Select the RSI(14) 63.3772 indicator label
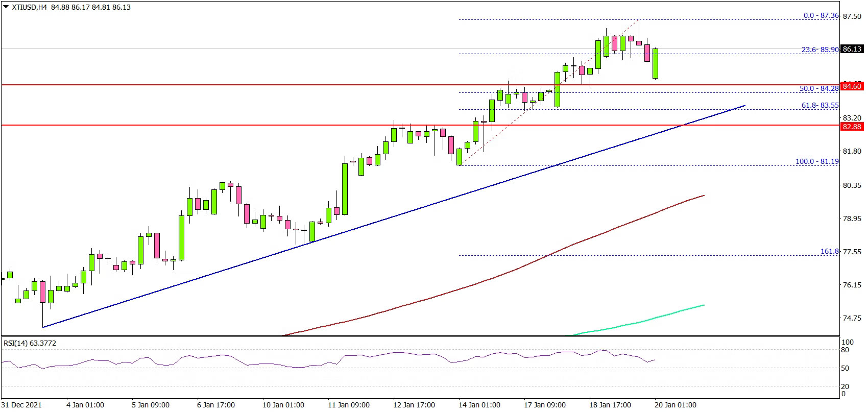 (30, 343)
